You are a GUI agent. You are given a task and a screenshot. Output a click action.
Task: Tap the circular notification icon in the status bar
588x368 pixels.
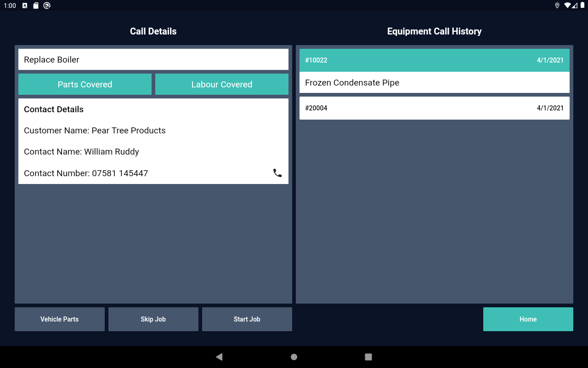tap(47, 6)
